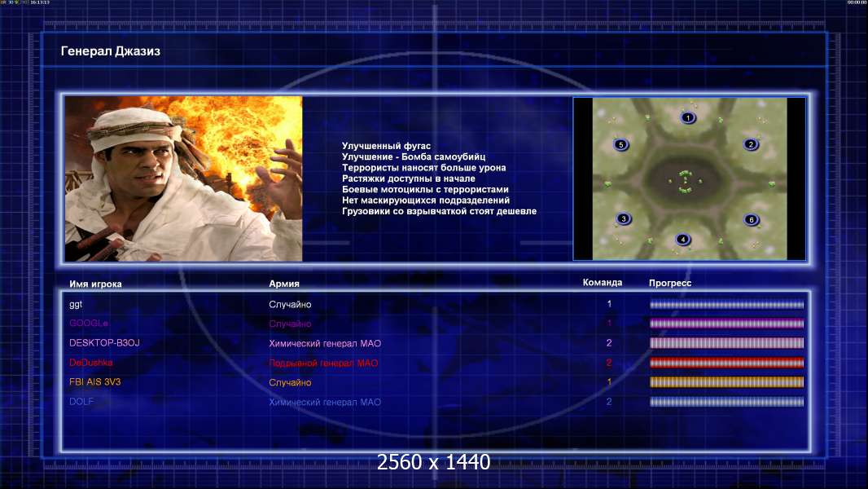
Task: Select start position marker 6 on the map
Action: click(752, 220)
